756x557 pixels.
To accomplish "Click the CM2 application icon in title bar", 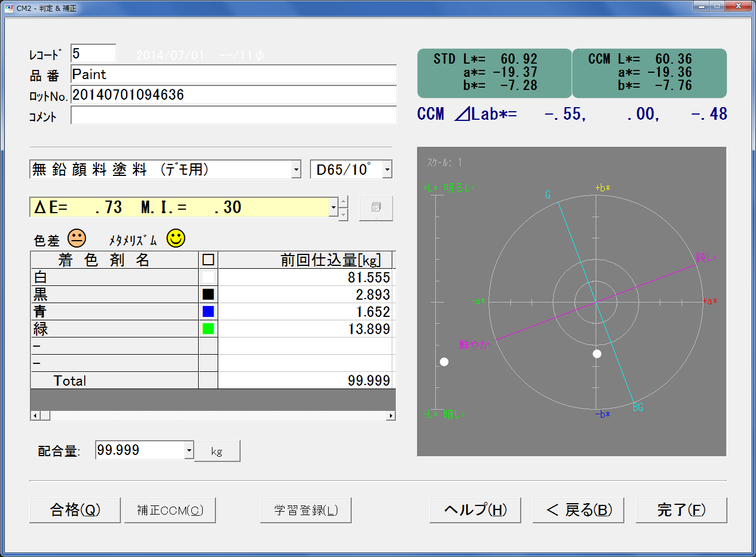I will [x=9, y=7].
